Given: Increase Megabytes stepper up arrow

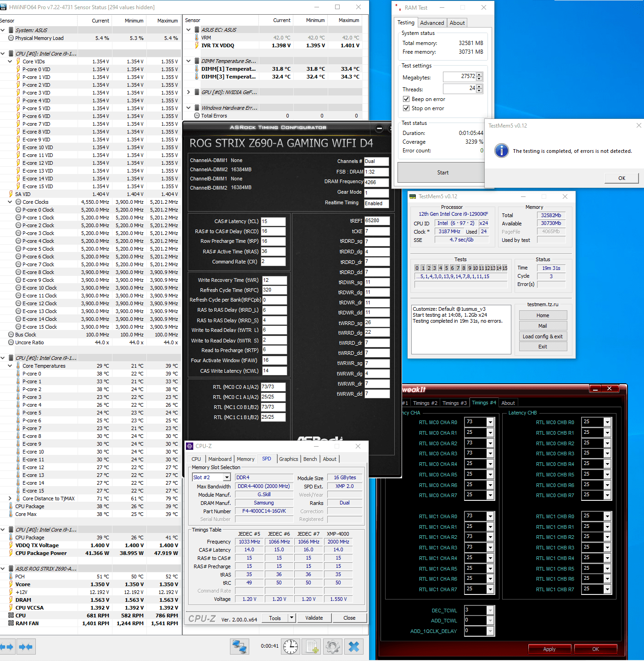Looking at the screenshot, I should (479, 74).
